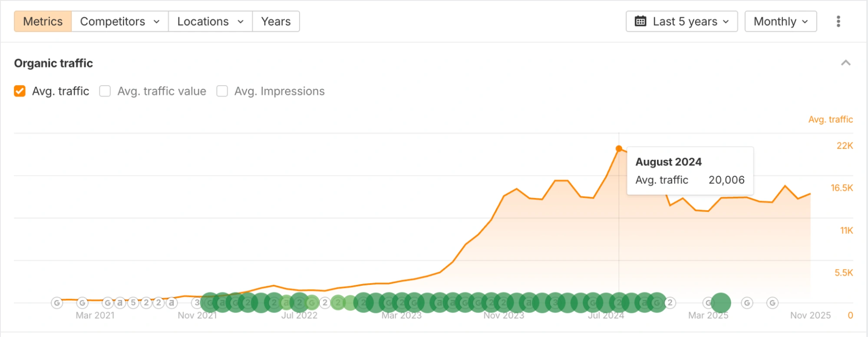Click the white '2' marker after Jul 2024
The height and width of the screenshot is (337, 868).
(x=670, y=303)
